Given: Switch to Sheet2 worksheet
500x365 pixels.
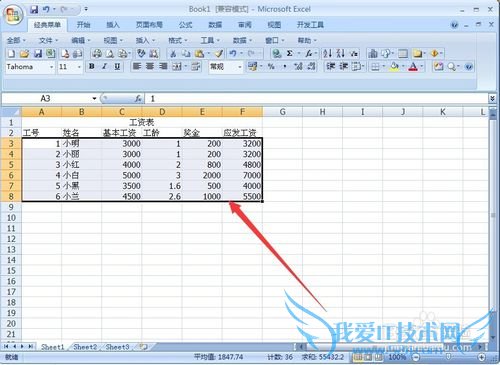Looking at the screenshot, I should tap(85, 347).
